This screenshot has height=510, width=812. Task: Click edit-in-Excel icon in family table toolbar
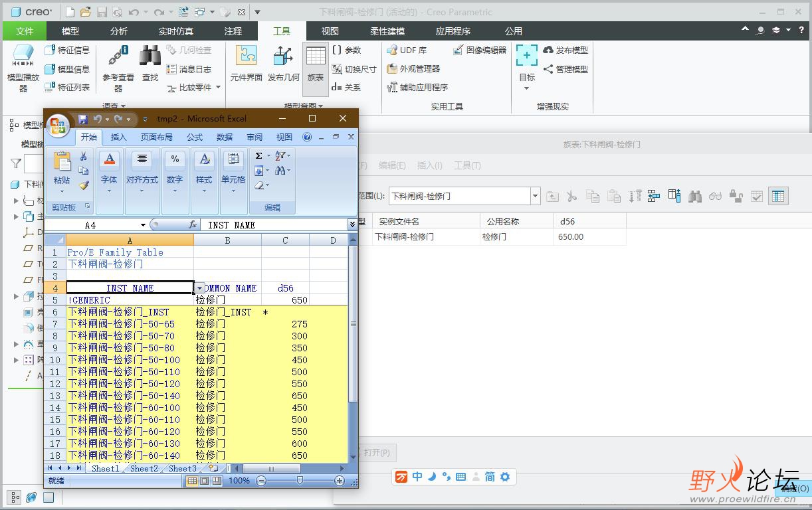pos(777,196)
